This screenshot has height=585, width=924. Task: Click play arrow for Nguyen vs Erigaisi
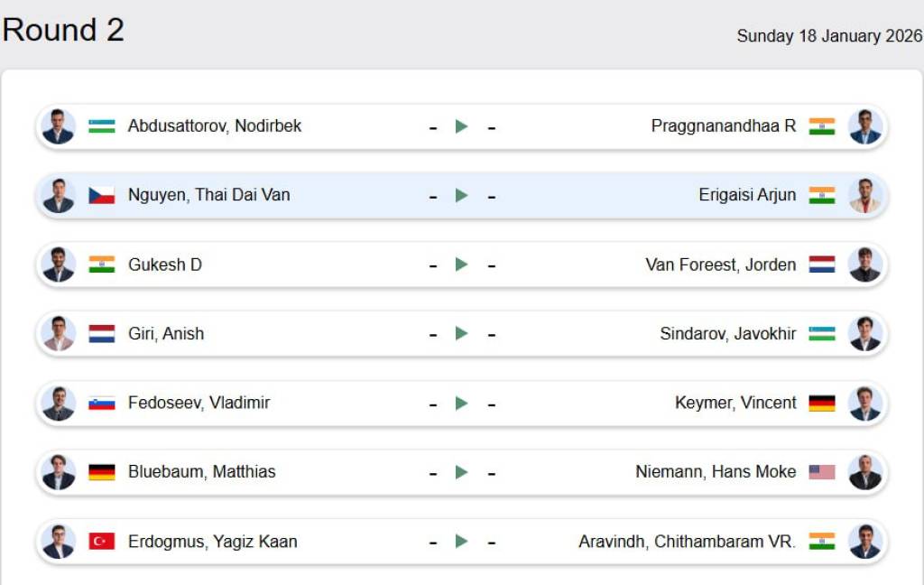(462, 195)
